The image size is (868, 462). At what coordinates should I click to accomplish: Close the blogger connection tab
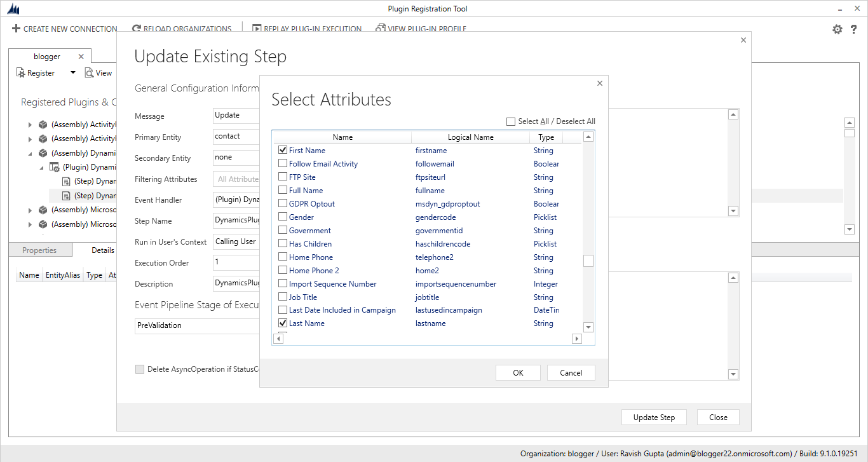[81, 56]
